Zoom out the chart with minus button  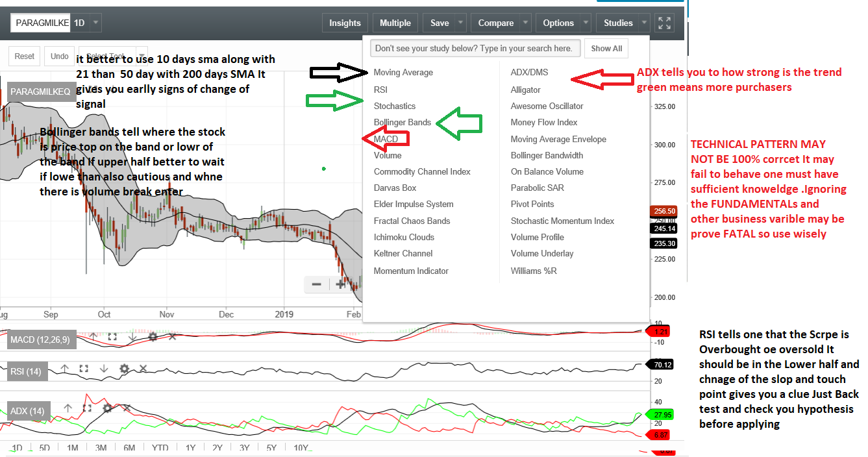tap(316, 284)
